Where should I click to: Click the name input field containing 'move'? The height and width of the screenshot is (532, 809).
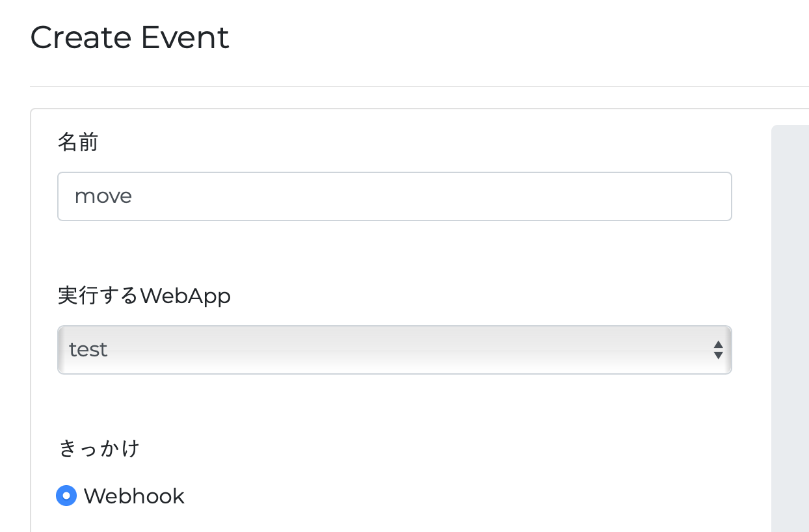tap(394, 196)
